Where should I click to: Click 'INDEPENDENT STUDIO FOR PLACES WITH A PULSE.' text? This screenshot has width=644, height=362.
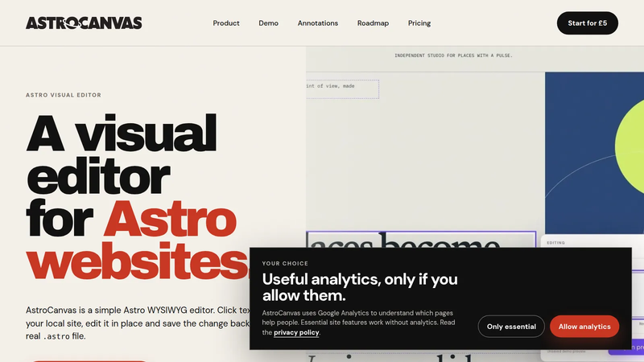pyautogui.click(x=453, y=56)
